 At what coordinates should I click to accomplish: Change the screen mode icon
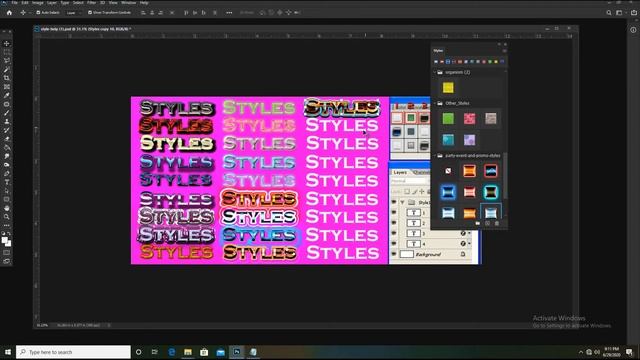click(x=7, y=261)
